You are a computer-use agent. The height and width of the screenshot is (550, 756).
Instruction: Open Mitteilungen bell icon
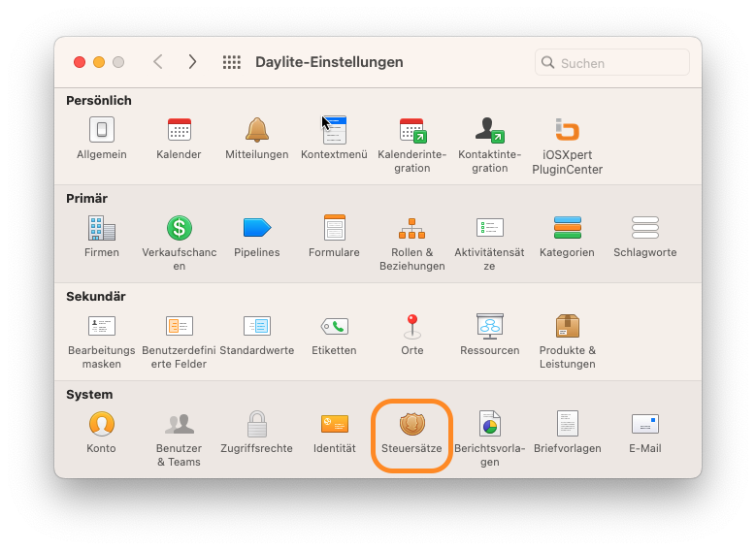click(x=257, y=130)
